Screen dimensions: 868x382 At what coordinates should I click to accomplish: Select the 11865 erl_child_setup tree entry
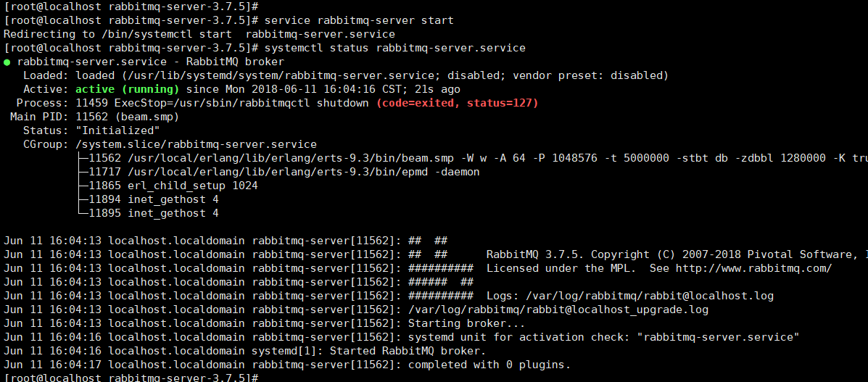173,186
